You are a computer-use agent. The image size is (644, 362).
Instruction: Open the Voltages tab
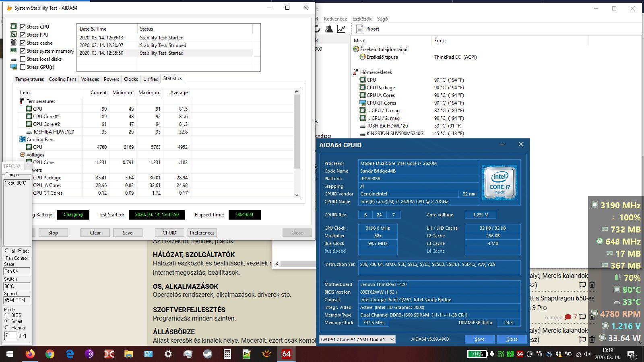click(x=90, y=79)
